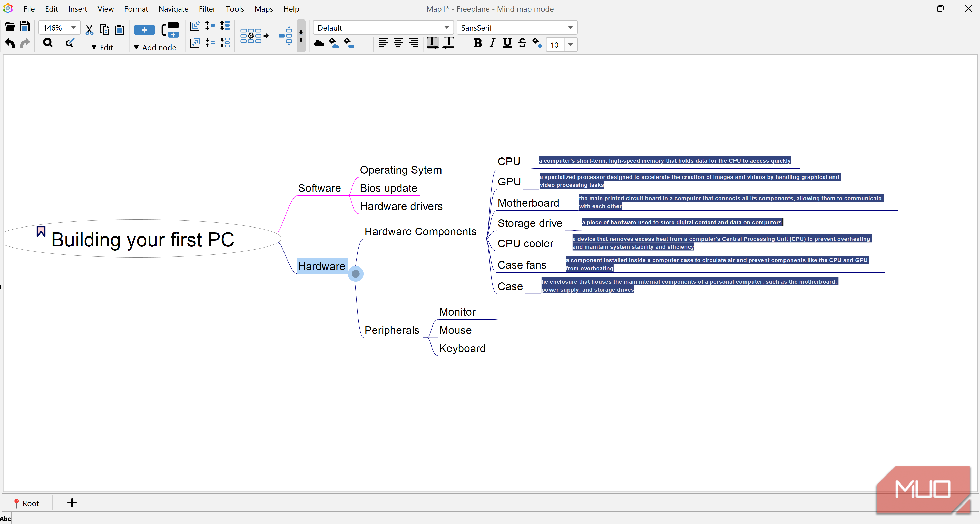
Task: Click the lower stairs chart layout icon
Action: 195,43
